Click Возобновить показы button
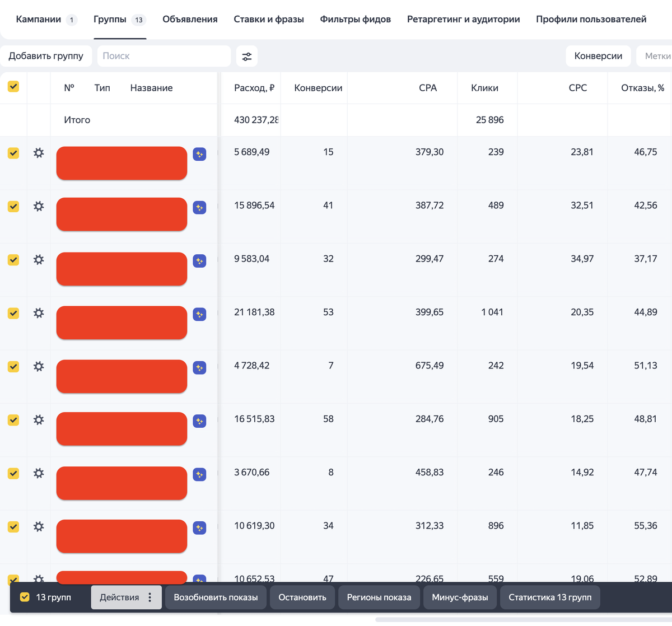This screenshot has height=626, width=672. click(216, 597)
